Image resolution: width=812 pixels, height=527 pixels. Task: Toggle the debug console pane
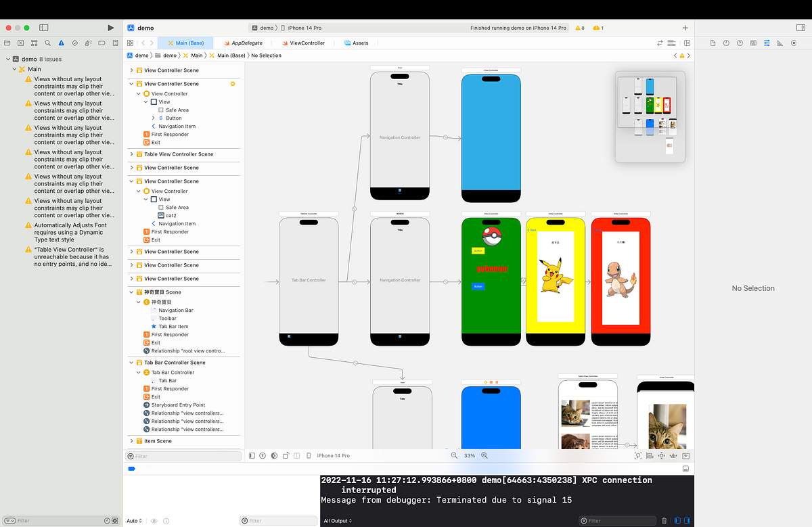click(x=685, y=468)
